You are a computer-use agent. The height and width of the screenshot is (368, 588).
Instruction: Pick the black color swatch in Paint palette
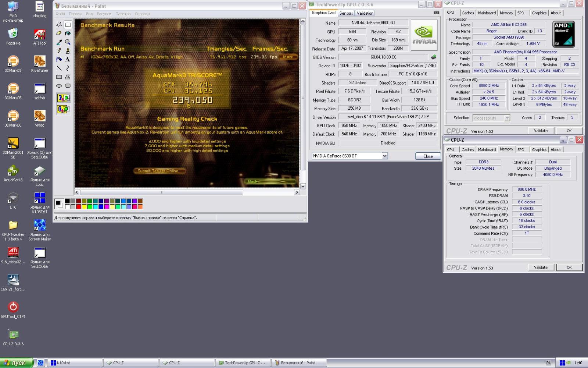tap(68, 201)
